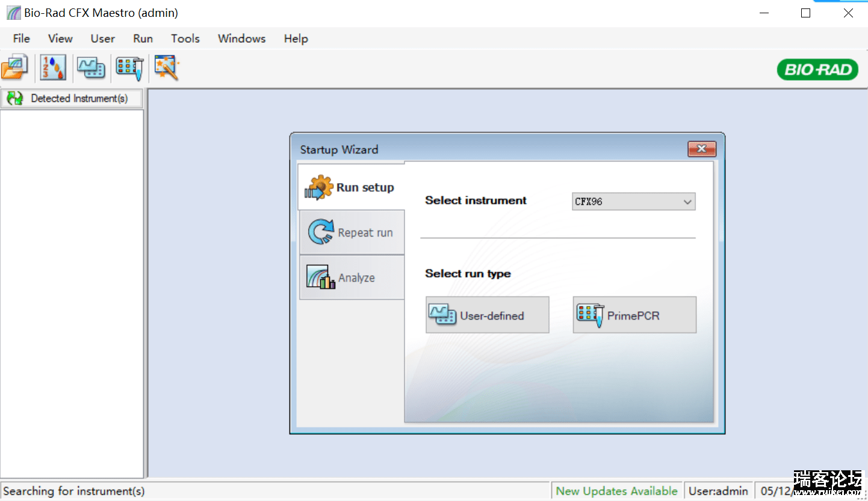Minimize the CFX Maestro window
Image resolution: width=868 pixels, height=501 pixels.
point(764,13)
